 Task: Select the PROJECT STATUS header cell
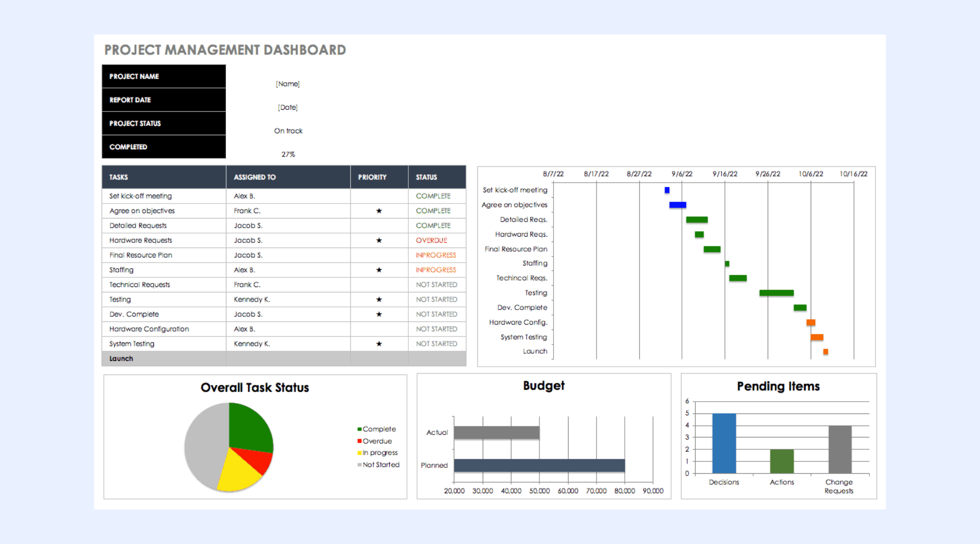click(x=164, y=123)
